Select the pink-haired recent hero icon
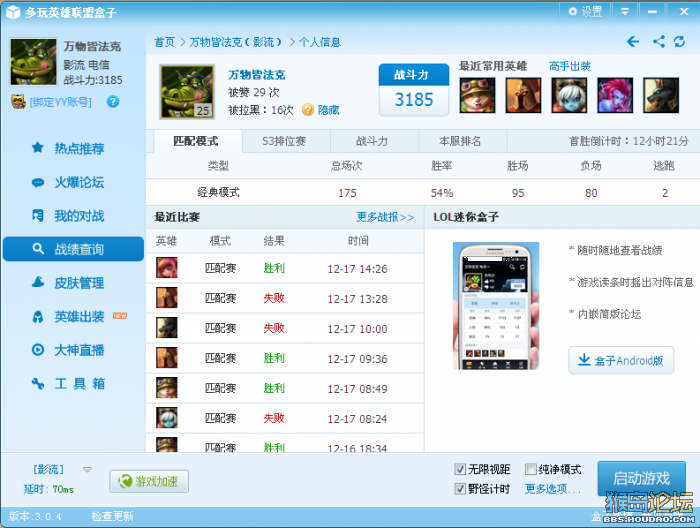The image size is (700, 528). click(x=615, y=95)
